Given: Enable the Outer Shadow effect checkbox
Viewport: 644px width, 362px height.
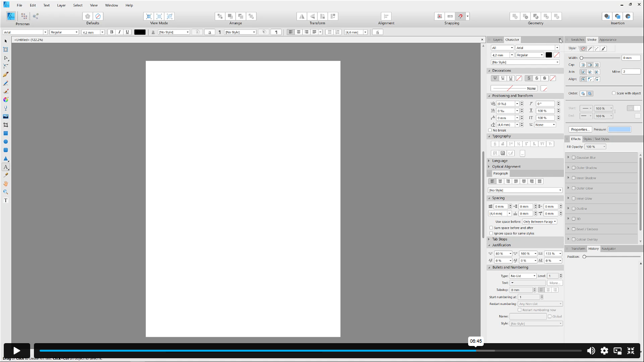Looking at the screenshot, I should (574, 168).
